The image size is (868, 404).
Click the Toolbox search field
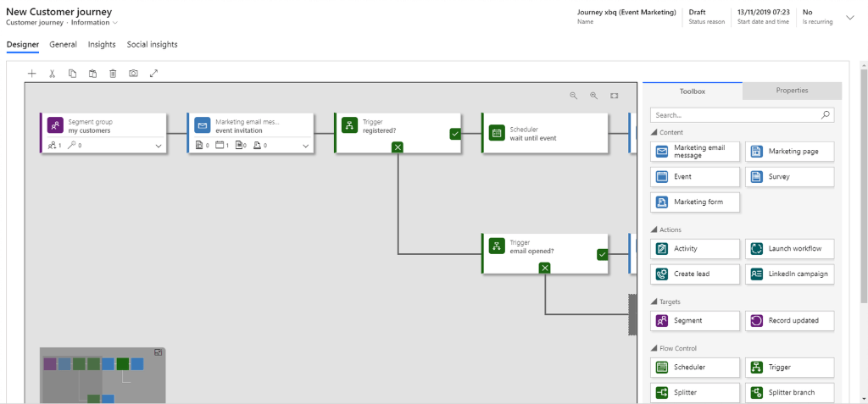pyautogui.click(x=743, y=115)
